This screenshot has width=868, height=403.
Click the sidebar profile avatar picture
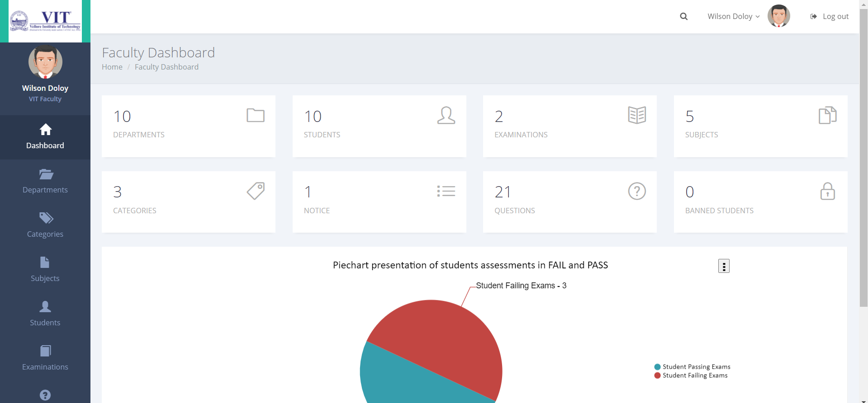pyautogui.click(x=45, y=61)
